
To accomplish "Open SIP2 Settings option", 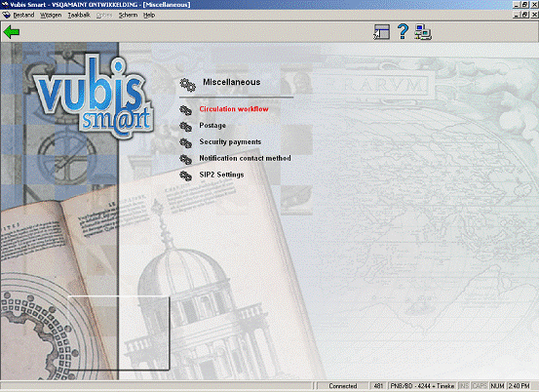I will tap(221, 175).
